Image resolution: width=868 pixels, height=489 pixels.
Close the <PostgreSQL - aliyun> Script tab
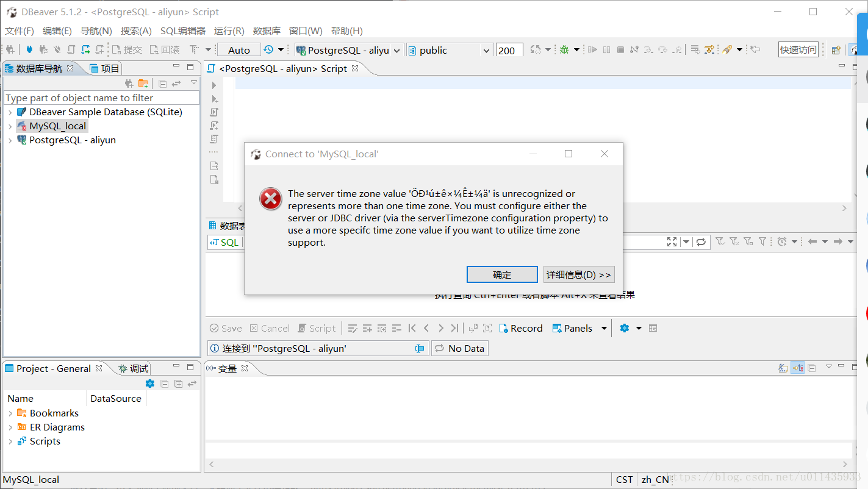[355, 68]
